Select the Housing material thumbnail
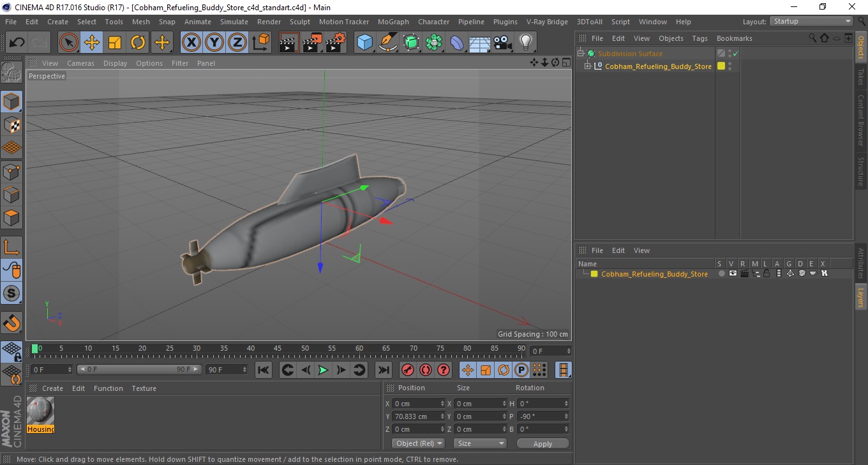The height and width of the screenshot is (465, 868). [40, 411]
